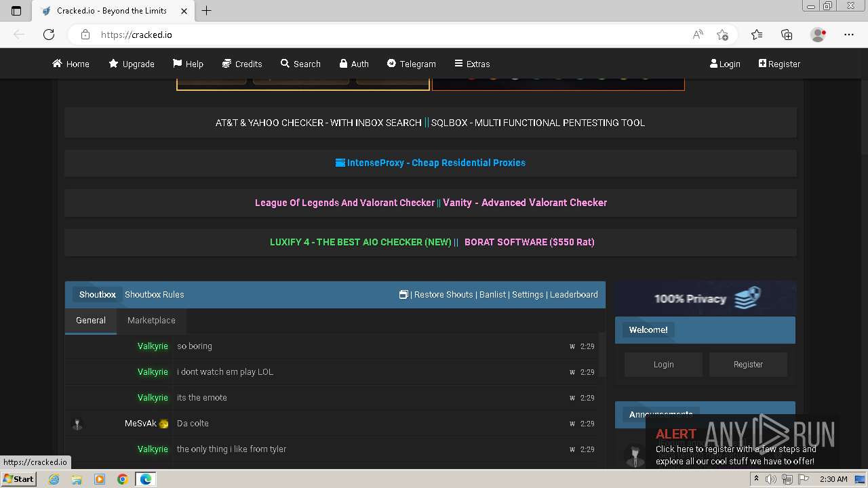Click Restore Shouts

[x=443, y=294]
